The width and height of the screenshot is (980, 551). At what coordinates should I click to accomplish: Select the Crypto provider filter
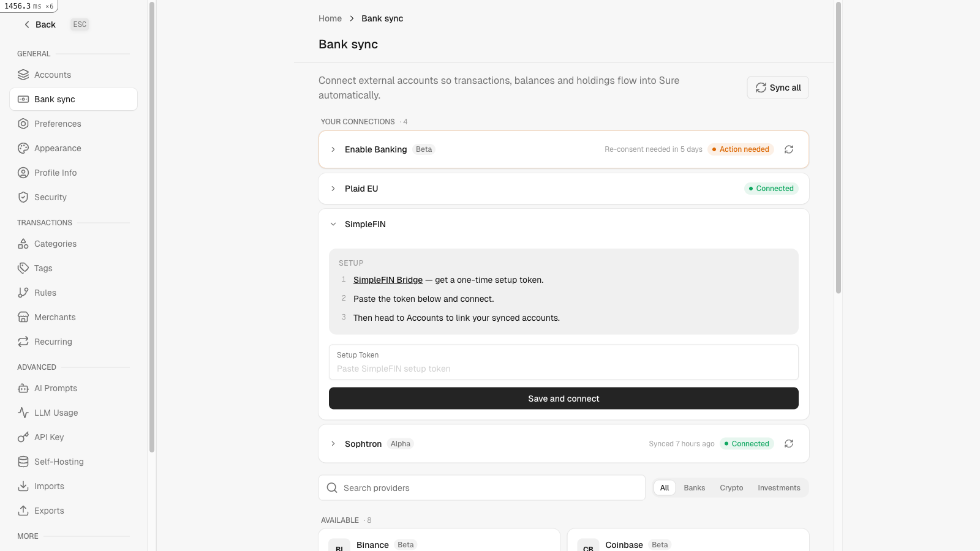point(731,488)
